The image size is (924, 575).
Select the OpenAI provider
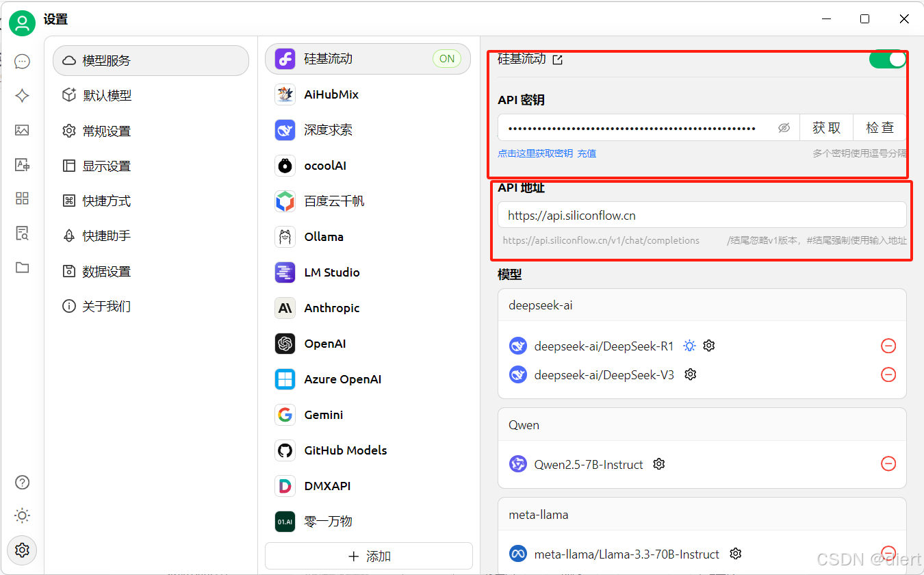click(368, 344)
